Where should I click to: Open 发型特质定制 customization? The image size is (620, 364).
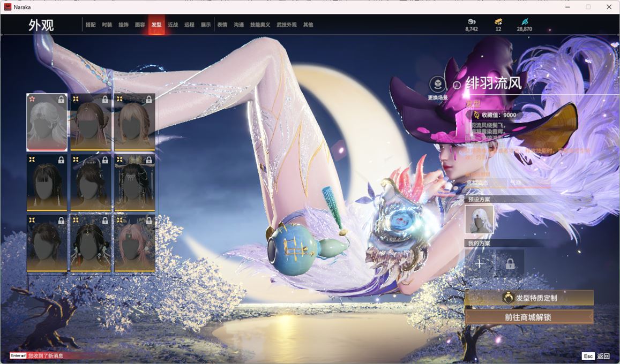tap(529, 298)
